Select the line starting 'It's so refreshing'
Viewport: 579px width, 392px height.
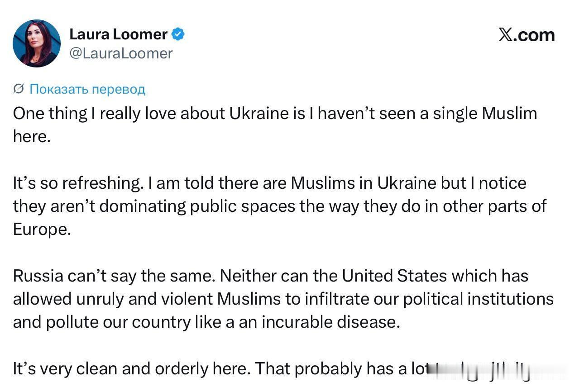tap(270, 183)
